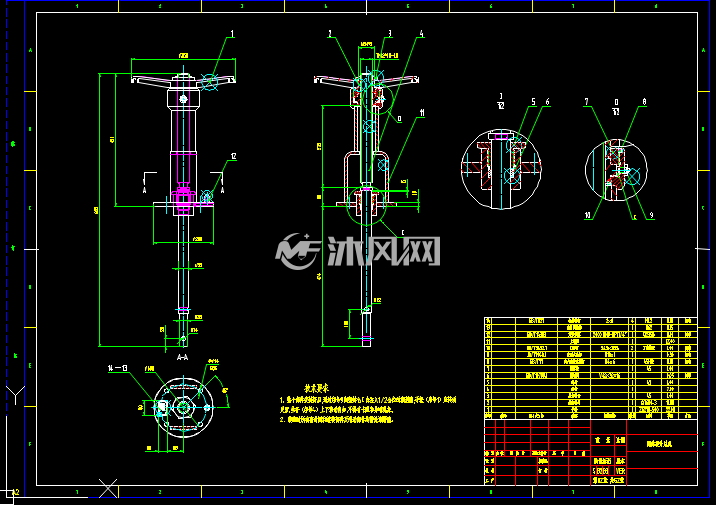Screen dimensions: 716x505
Task: Select part callout number 12 near the flange
Action: pos(233,156)
